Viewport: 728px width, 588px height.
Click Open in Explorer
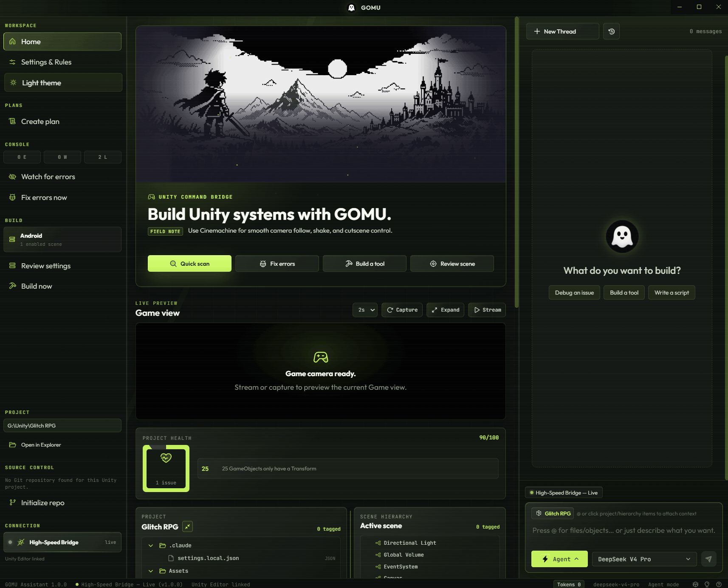point(62,445)
